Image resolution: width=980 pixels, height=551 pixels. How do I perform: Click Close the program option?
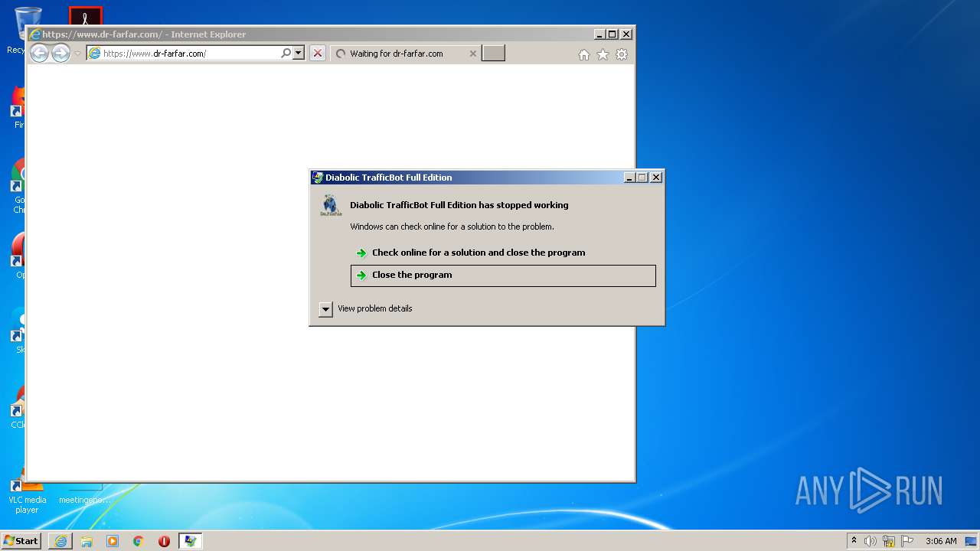503,275
